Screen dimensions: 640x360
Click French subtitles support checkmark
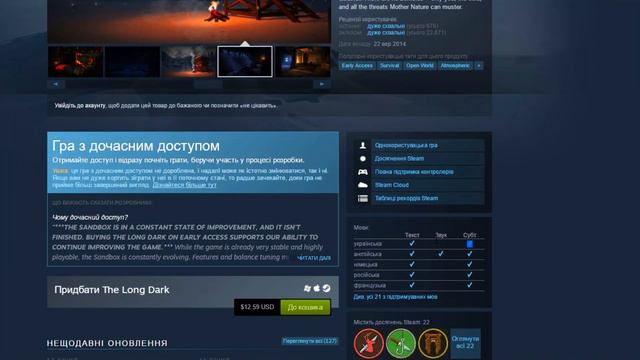[x=469, y=285]
